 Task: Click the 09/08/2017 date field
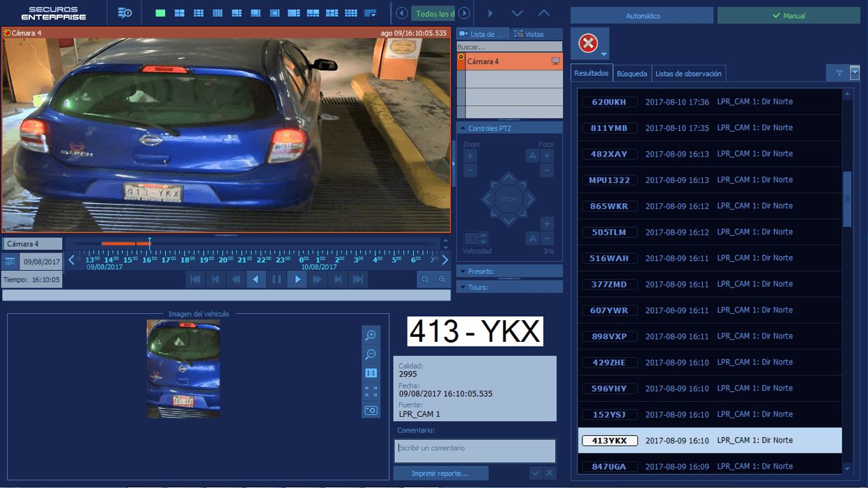[41, 262]
